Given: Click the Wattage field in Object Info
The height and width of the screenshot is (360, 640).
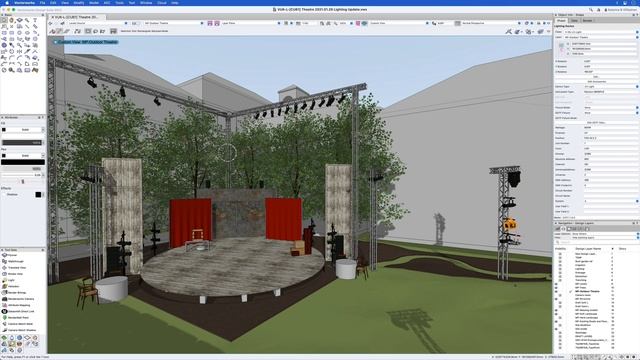Looking at the screenshot, I should click(611, 128).
